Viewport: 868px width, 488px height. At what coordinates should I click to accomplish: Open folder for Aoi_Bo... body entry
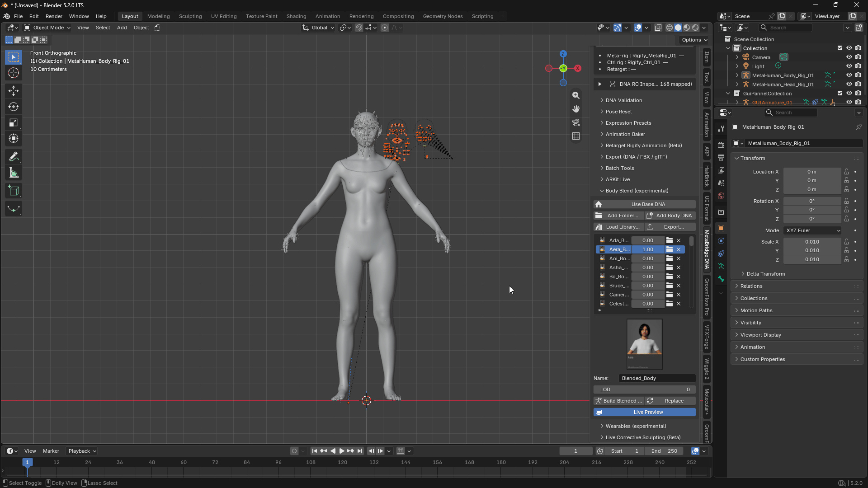(670, 258)
